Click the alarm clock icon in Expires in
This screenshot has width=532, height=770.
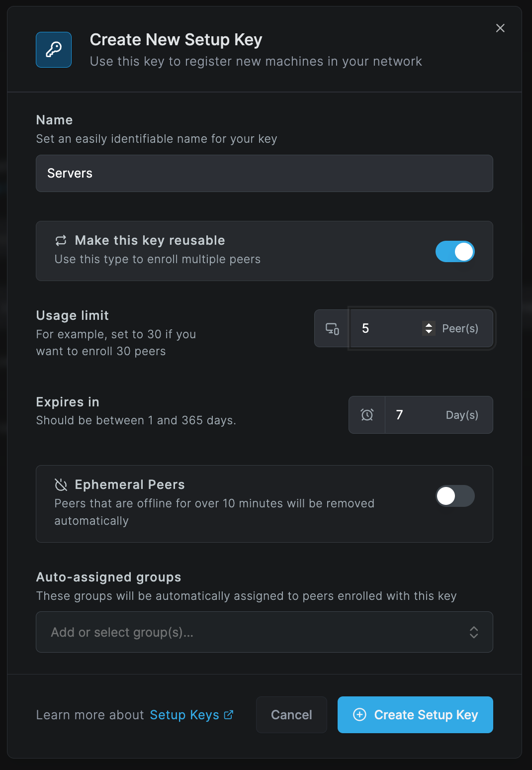pos(367,415)
